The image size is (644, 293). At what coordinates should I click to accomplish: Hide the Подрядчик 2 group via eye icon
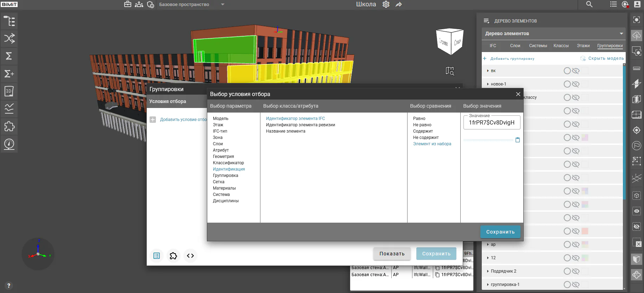coord(576,271)
